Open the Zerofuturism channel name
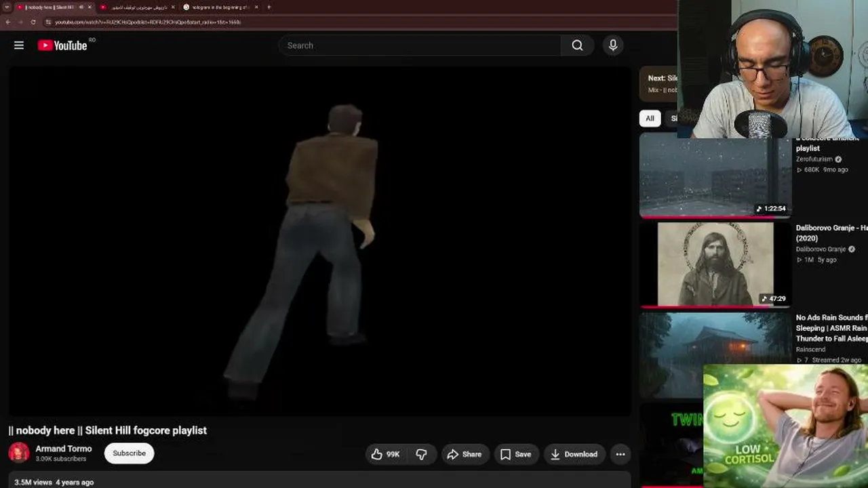 (x=814, y=159)
